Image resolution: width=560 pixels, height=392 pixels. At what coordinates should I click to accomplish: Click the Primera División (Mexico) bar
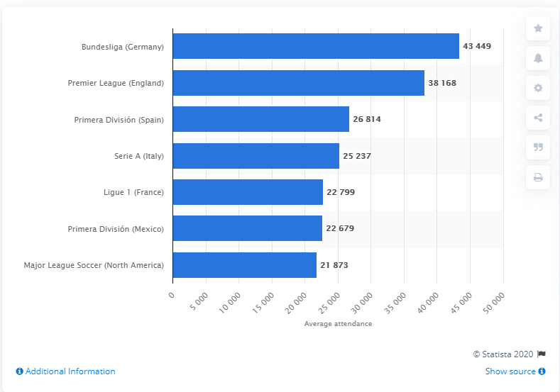click(248, 228)
